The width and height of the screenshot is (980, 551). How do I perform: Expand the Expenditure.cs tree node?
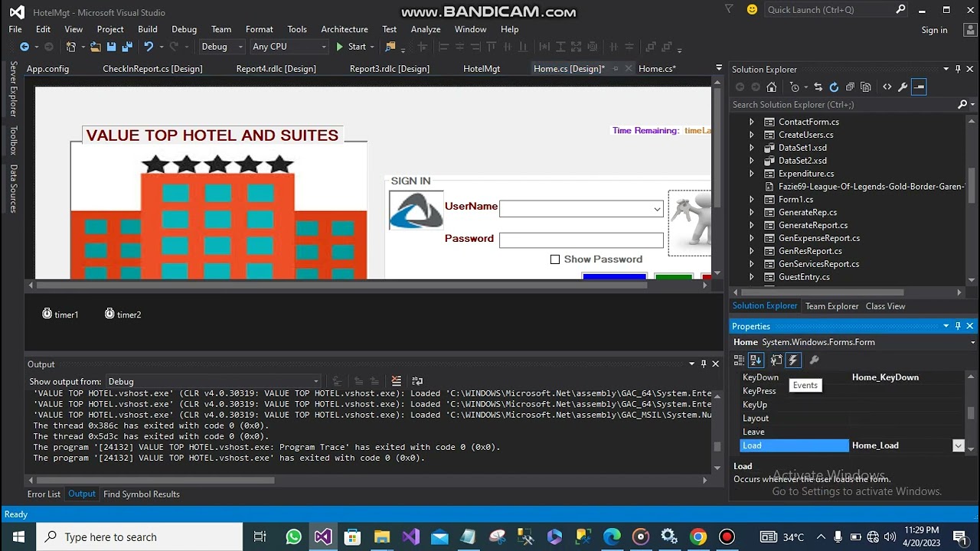[x=751, y=174]
